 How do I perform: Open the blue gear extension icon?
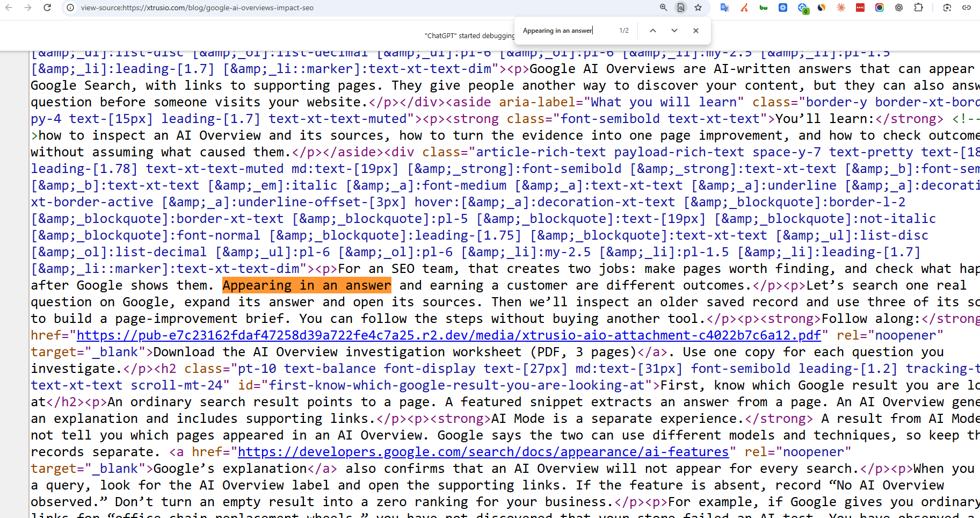783,8
